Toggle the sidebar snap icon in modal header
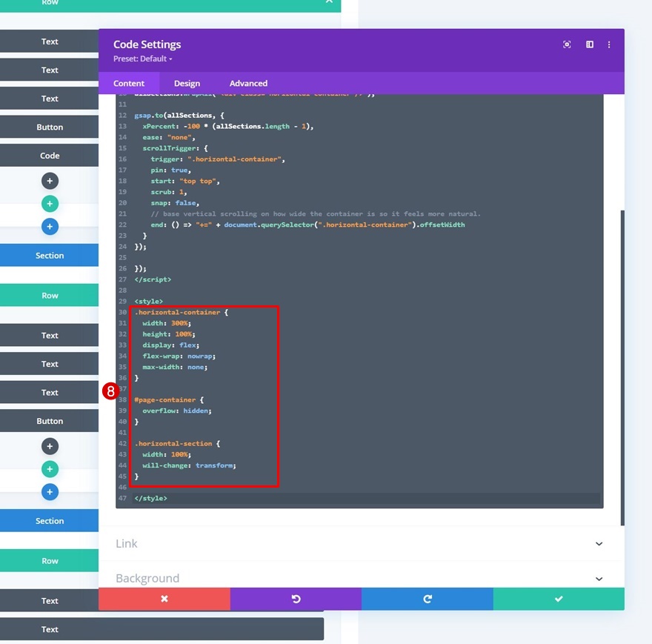 point(590,44)
